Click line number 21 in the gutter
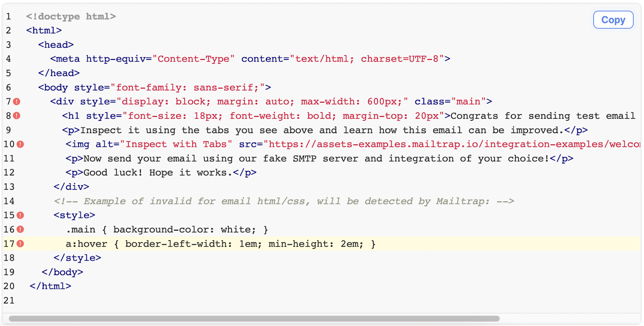Image resolution: width=644 pixels, height=326 pixels. click(x=9, y=301)
